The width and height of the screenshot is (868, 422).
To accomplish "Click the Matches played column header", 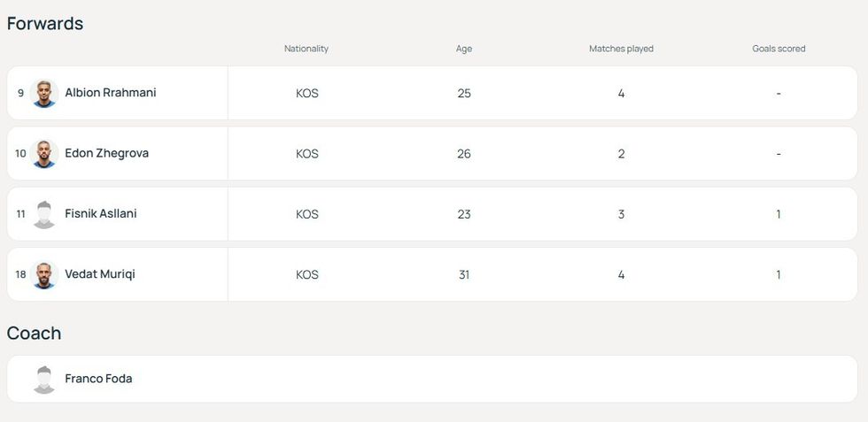I will coord(621,49).
